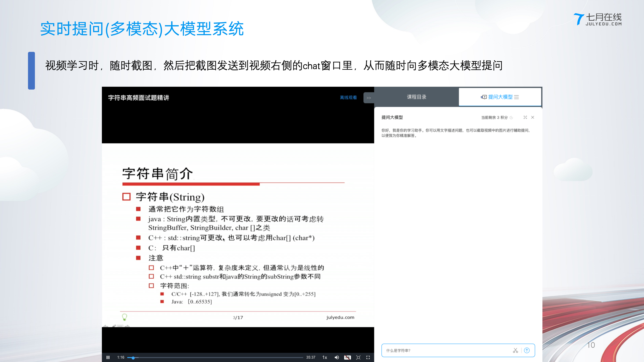Collapse sidebar with the >> arrow
The width and height of the screenshot is (644, 362).
click(x=369, y=98)
